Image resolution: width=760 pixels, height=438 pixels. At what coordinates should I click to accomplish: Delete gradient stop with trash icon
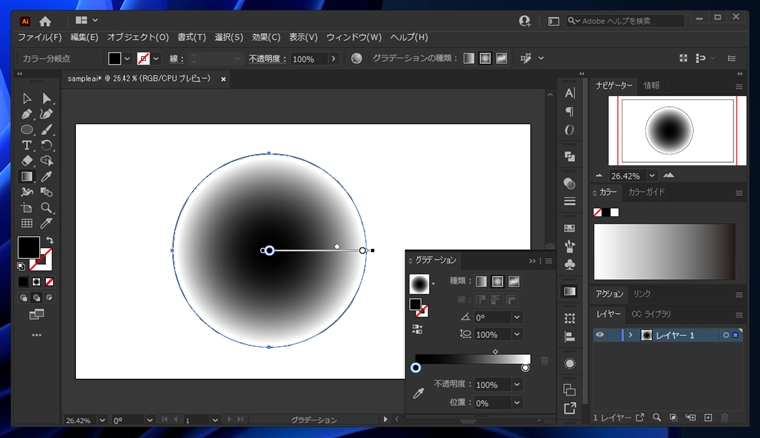544,360
